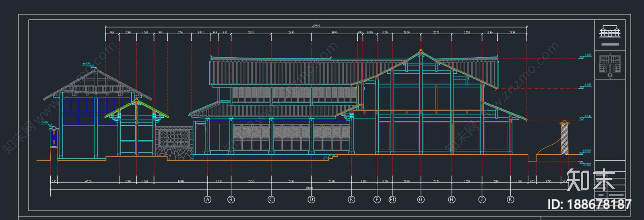The height and width of the screenshot is (220, 644).
Task: Select the 3940 bottom dimension text
Action: pyautogui.click(x=181, y=181)
